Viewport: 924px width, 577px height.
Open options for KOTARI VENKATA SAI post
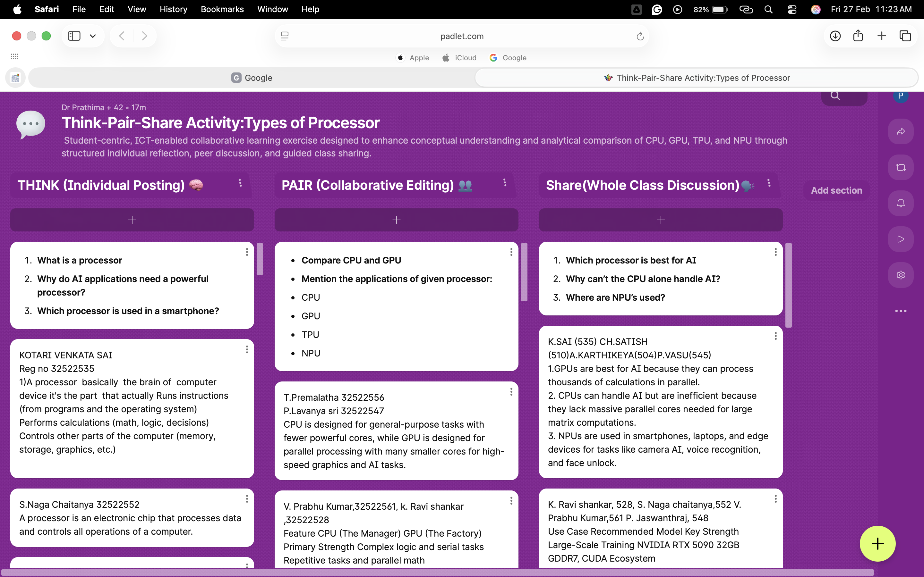247,349
